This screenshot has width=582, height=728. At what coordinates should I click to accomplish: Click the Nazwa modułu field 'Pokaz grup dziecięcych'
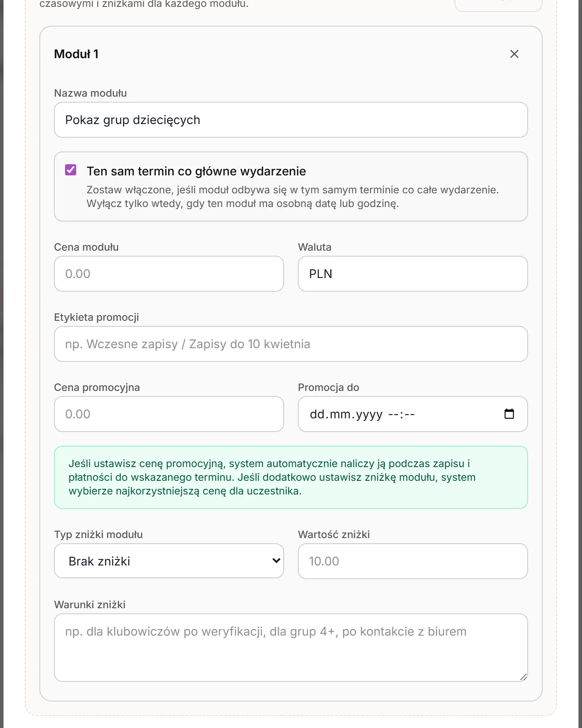291,120
